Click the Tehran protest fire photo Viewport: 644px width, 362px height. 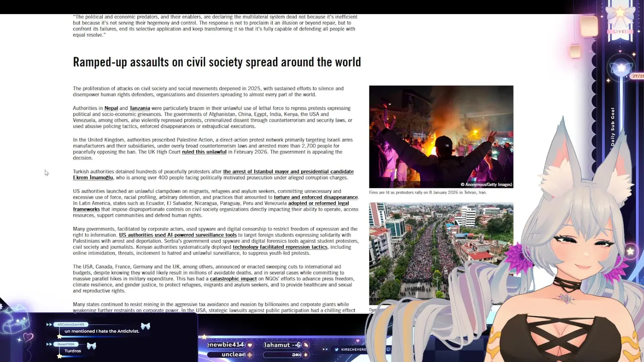(441, 137)
